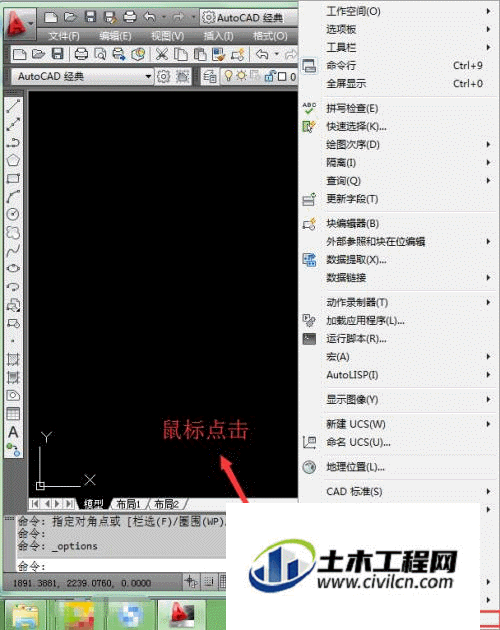Select the Hatch tool

tap(13, 359)
